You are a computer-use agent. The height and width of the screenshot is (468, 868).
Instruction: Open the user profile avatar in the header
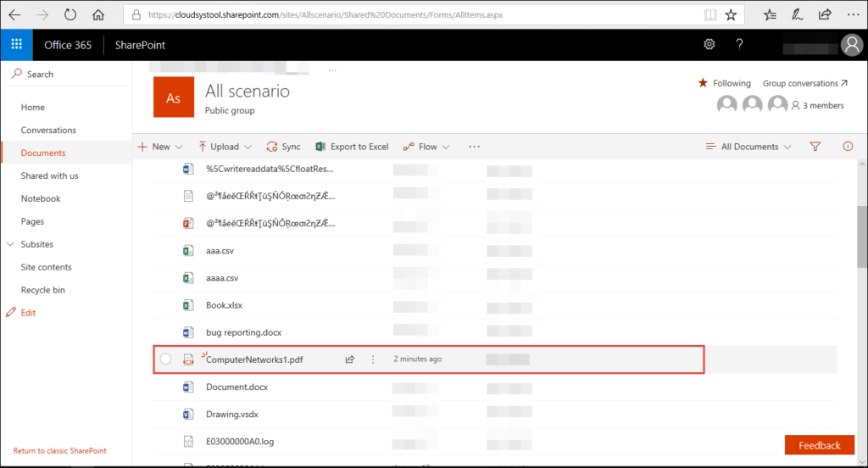[x=852, y=45]
